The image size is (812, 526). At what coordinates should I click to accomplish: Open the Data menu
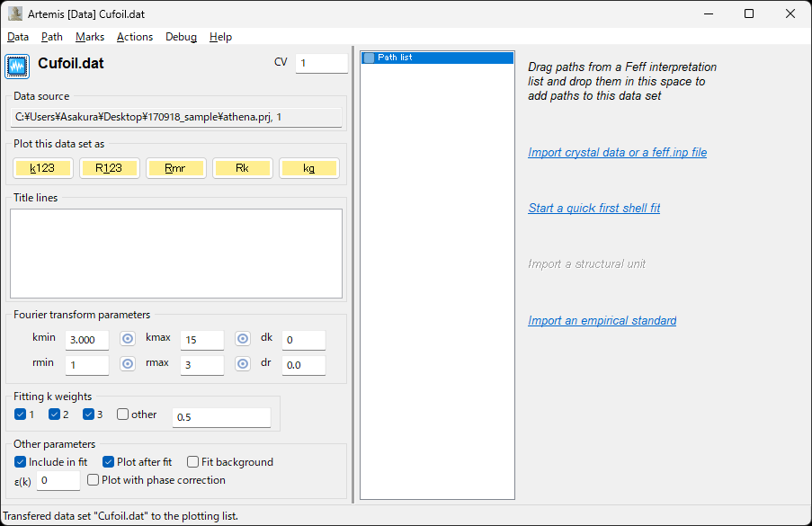tap(18, 37)
